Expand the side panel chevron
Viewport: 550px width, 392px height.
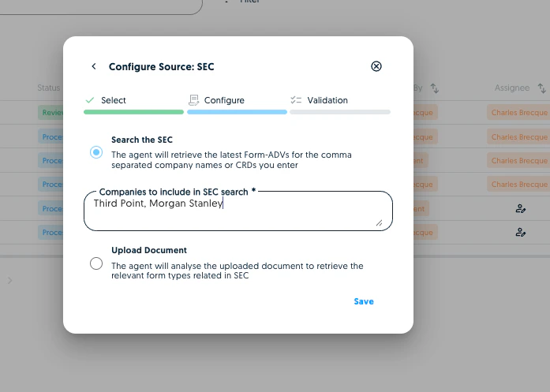click(x=9, y=280)
